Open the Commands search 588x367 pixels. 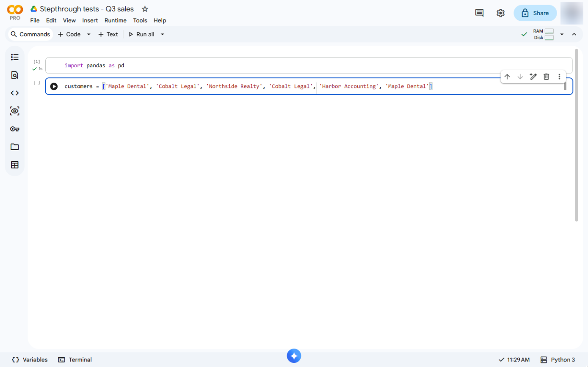pyautogui.click(x=30, y=34)
